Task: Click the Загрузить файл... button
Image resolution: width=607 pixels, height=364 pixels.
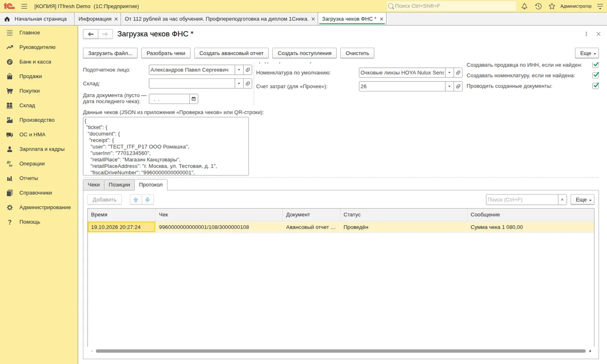Action: tap(111, 53)
